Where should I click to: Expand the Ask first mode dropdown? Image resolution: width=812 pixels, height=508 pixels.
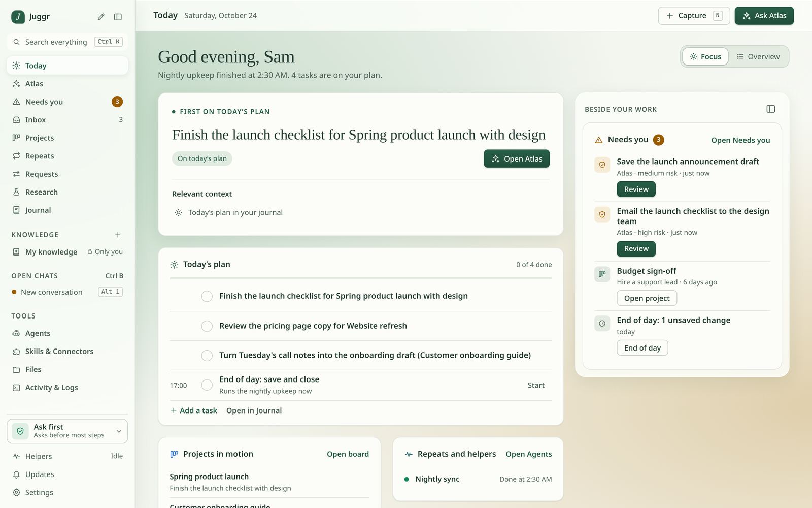(x=67, y=431)
